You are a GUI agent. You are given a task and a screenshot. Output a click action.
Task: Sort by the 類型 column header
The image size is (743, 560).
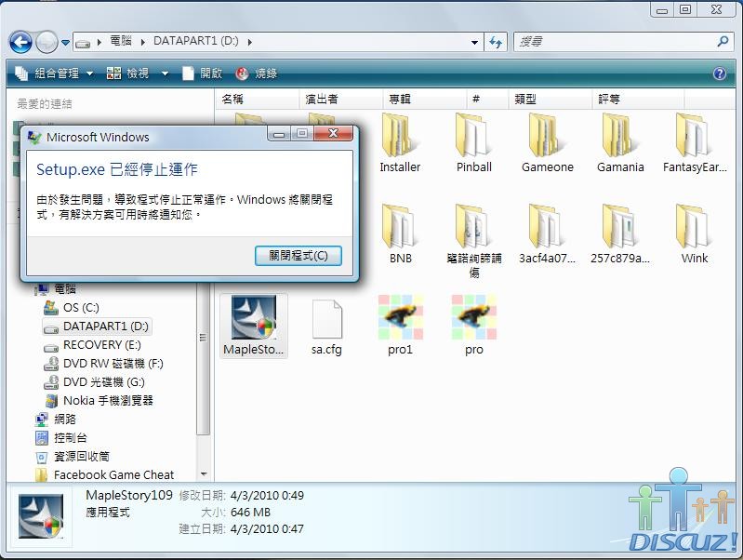click(x=551, y=100)
